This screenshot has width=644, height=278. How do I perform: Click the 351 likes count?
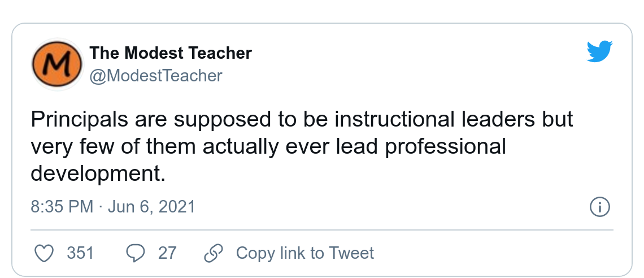tap(80, 253)
